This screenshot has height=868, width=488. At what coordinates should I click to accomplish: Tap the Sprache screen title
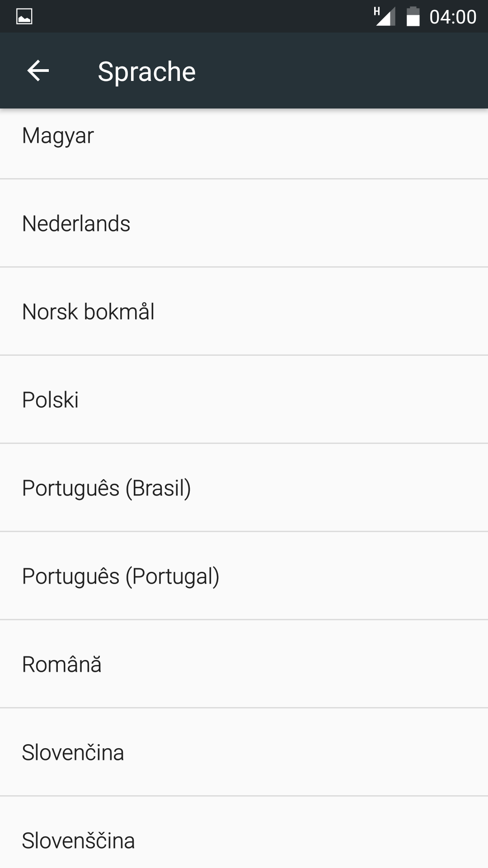pos(146,71)
